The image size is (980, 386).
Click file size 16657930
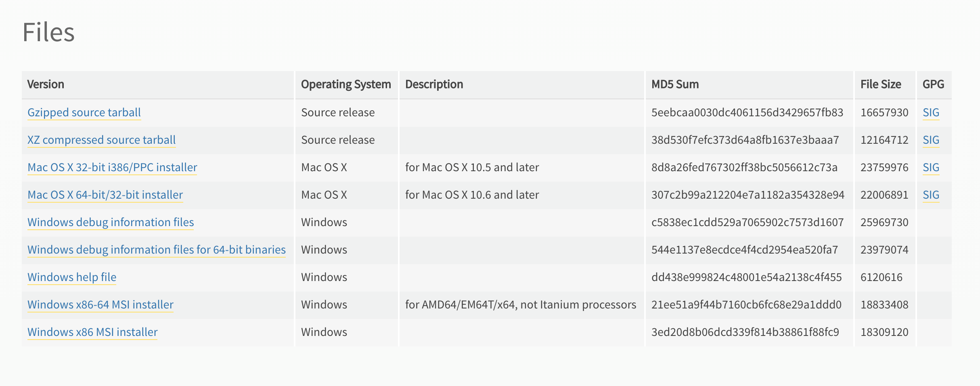click(x=884, y=112)
